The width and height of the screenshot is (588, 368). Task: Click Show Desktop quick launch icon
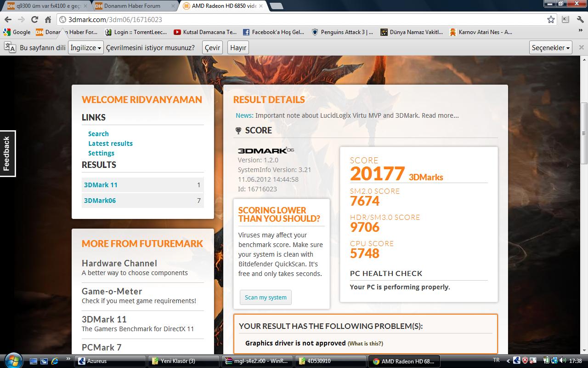[34, 361]
